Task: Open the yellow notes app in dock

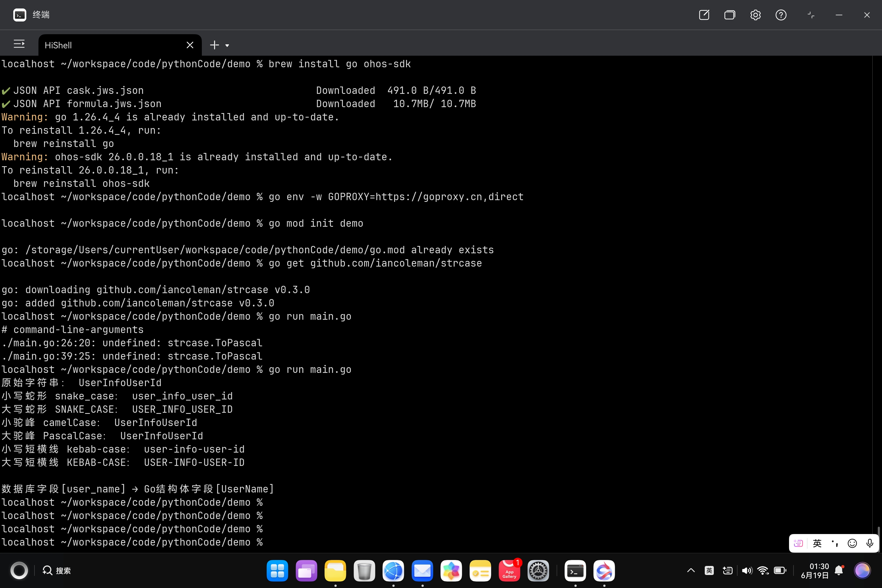Action: coord(480,571)
